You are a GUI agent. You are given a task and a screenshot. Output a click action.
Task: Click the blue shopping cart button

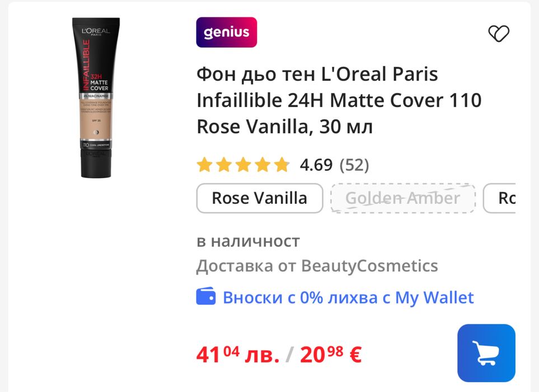coord(486,353)
